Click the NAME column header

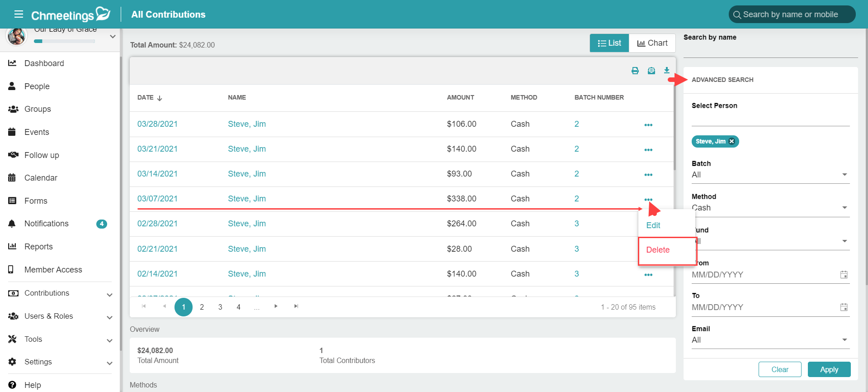coord(237,97)
